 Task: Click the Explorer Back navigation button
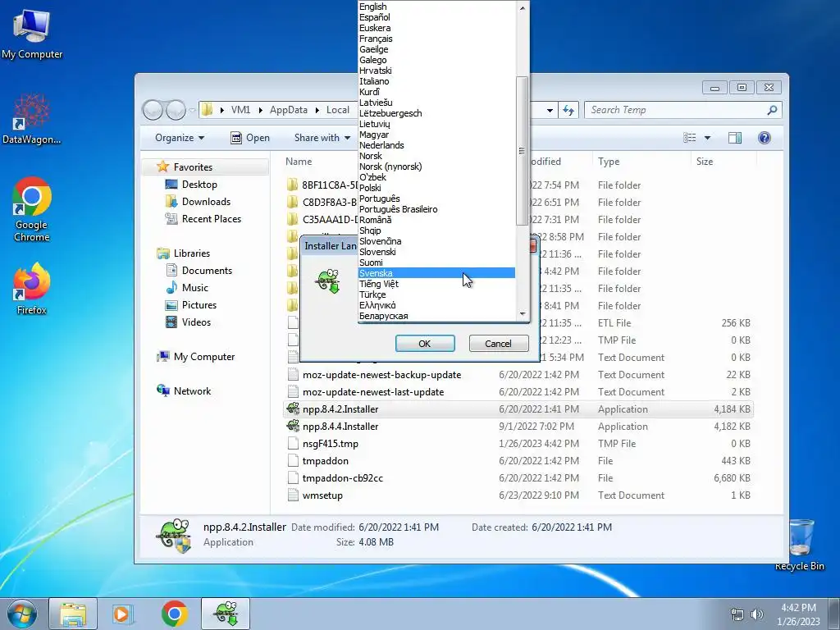[x=153, y=110]
